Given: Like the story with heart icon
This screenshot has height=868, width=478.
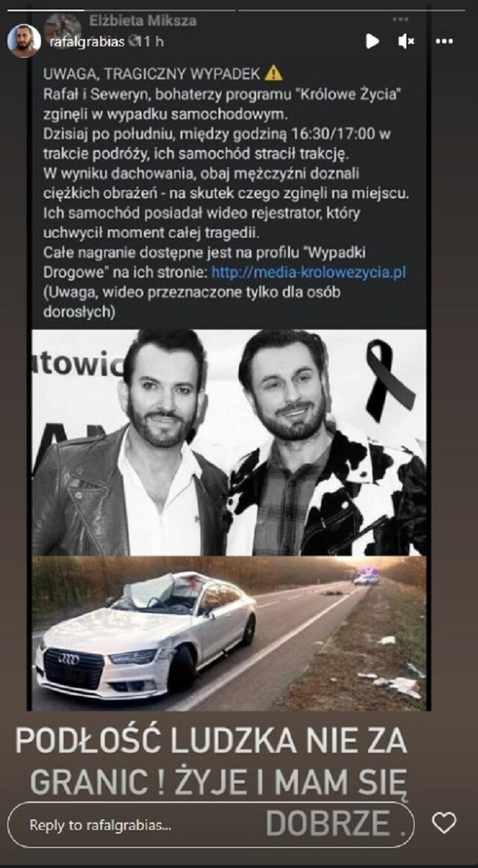Looking at the screenshot, I should tap(444, 822).
